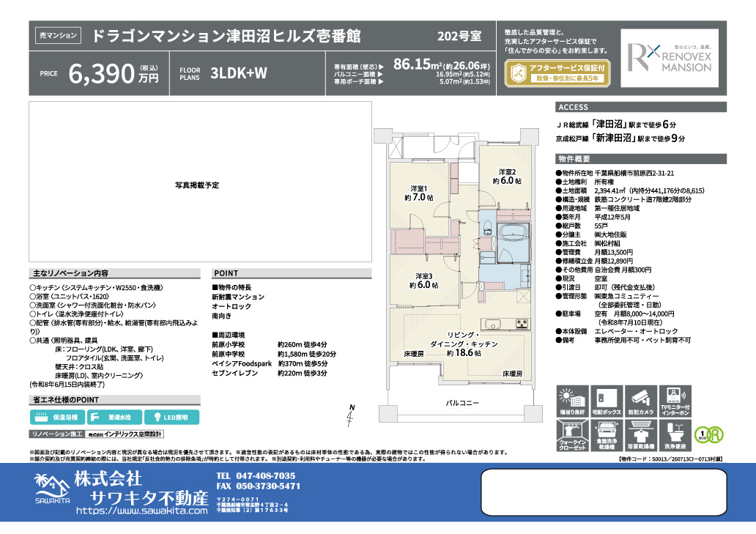Click the 洋室2 約6.0帖 room label
This screenshot has width=756, height=534.
[x=507, y=177]
